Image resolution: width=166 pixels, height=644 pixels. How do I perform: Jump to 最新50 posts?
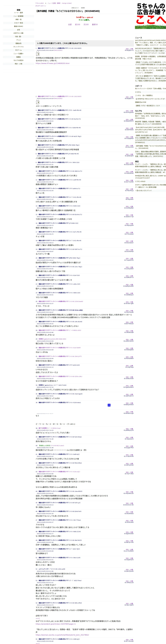click(x=95, y=24)
